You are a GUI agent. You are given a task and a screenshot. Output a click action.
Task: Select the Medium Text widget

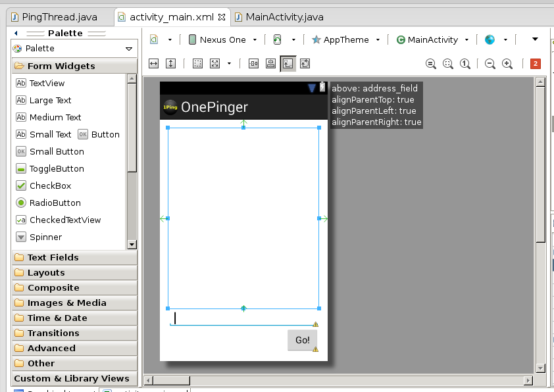[x=49, y=117]
